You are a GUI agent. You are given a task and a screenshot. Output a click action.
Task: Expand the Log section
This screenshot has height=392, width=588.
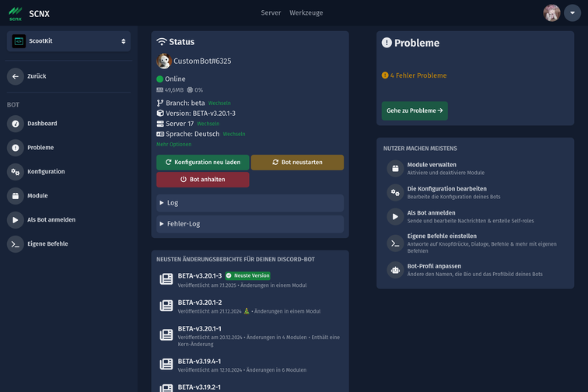(250, 203)
